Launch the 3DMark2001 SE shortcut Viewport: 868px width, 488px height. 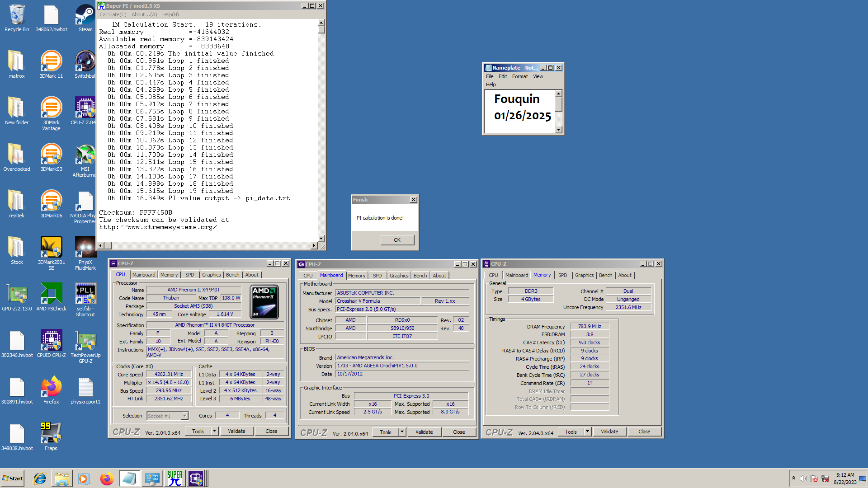click(x=51, y=253)
